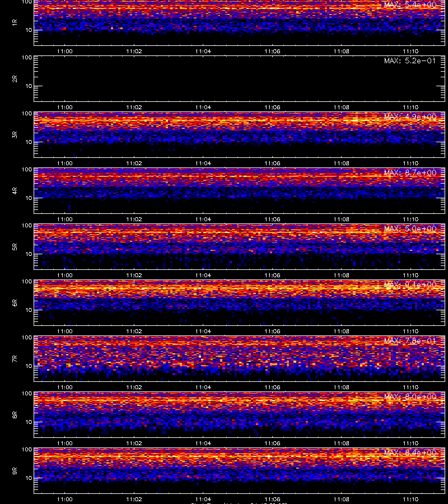
Task: Select the MAX: 8.0e+00 annotation
Action: [x=410, y=396]
